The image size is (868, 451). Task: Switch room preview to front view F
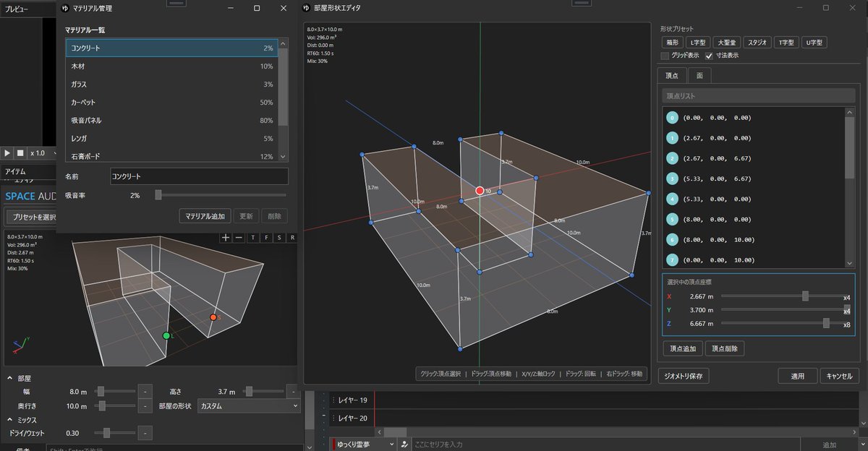[267, 237]
